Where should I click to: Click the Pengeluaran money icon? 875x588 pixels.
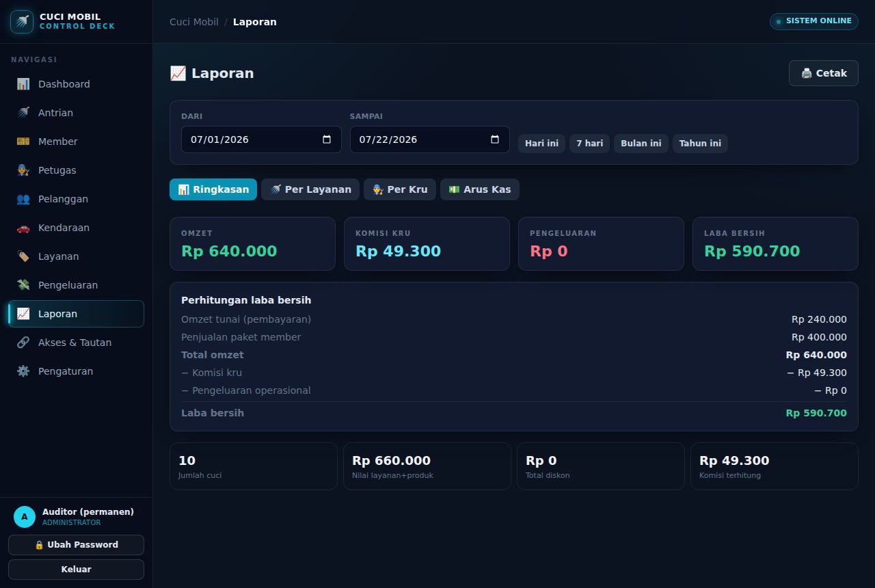click(23, 285)
